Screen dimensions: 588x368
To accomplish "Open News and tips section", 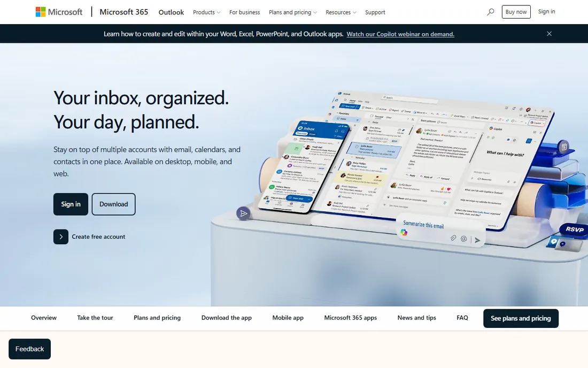I will (x=416, y=318).
